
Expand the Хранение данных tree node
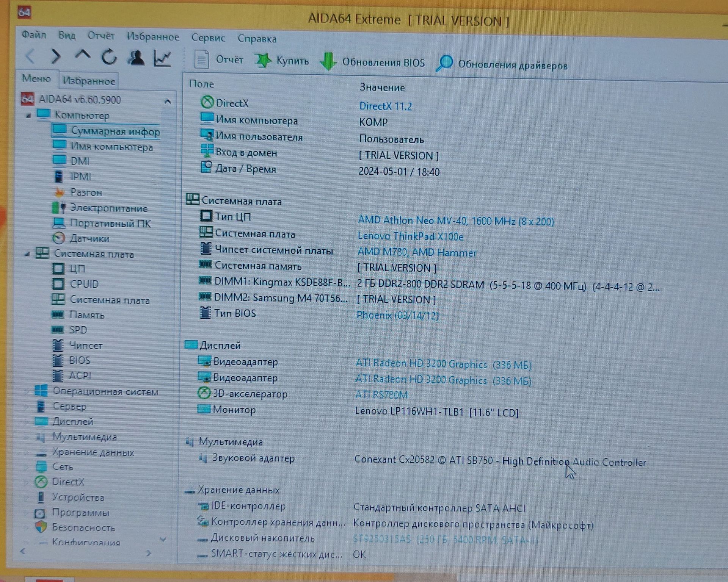26,452
